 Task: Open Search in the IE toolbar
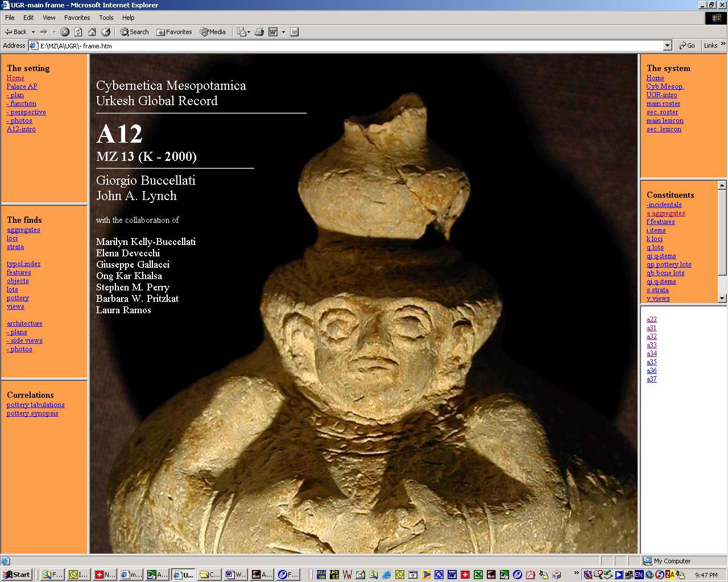point(134,32)
